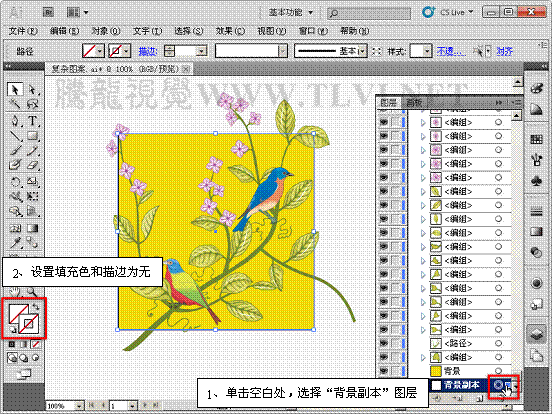The height and width of the screenshot is (414, 553).
Task: Select the Gradient tool in tools panel
Action: pyautogui.click(x=32, y=228)
